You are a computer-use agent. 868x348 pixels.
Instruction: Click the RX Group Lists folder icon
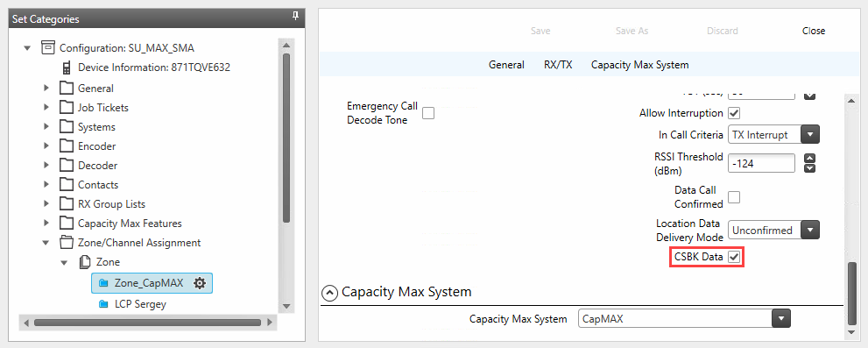[x=67, y=204]
